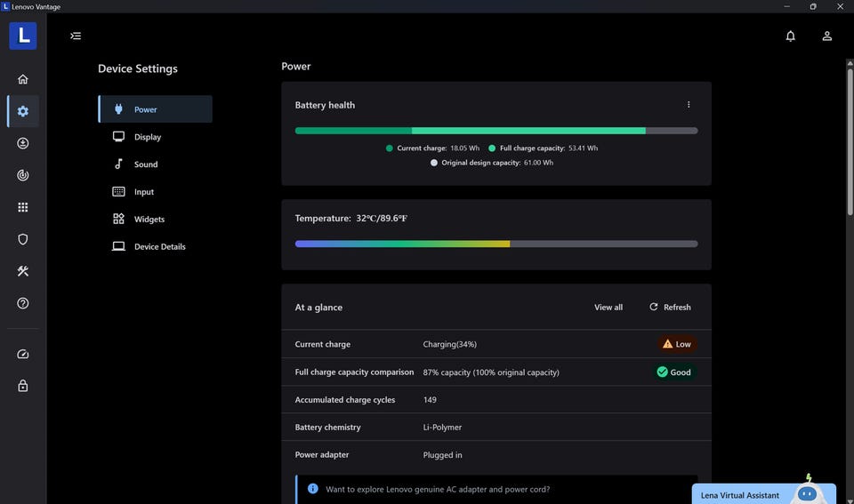Select the Display settings tab
The image size is (854, 504).
coord(148,137)
